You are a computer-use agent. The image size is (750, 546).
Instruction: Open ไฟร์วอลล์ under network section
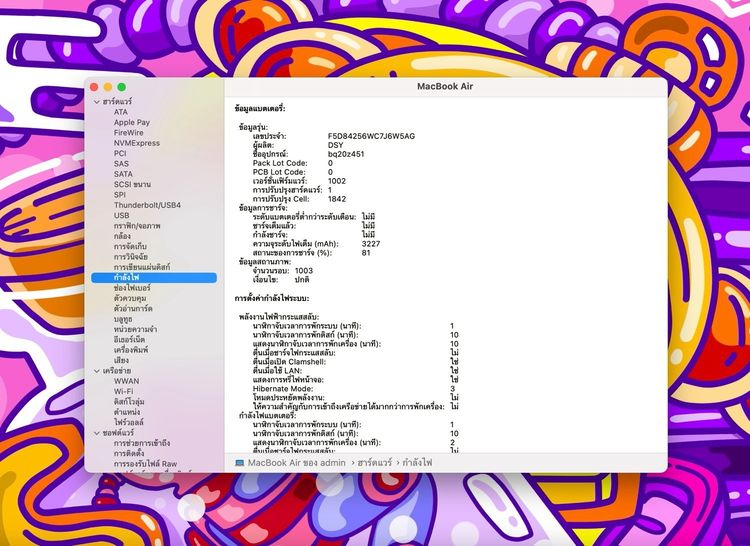[x=131, y=422]
